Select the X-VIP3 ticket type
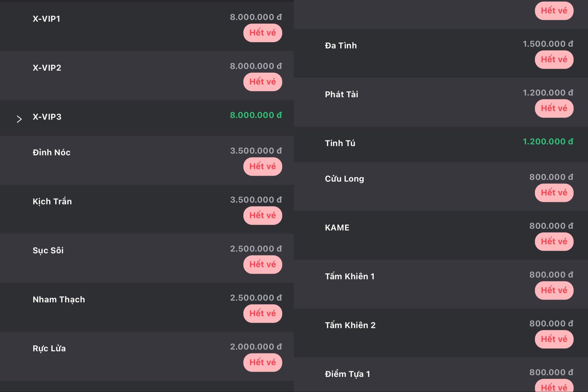 click(x=147, y=118)
